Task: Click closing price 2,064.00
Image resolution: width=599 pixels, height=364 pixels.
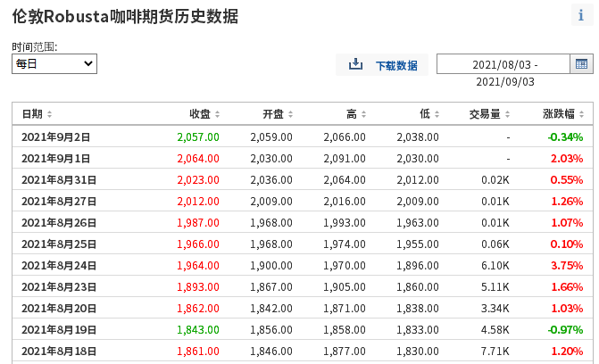Action: click(198, 159)
